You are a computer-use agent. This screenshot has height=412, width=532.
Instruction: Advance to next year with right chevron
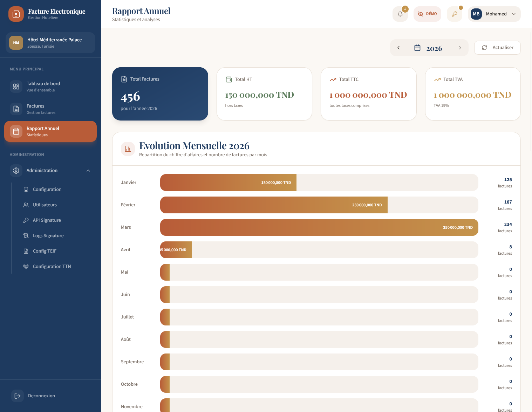click(460, 47)
